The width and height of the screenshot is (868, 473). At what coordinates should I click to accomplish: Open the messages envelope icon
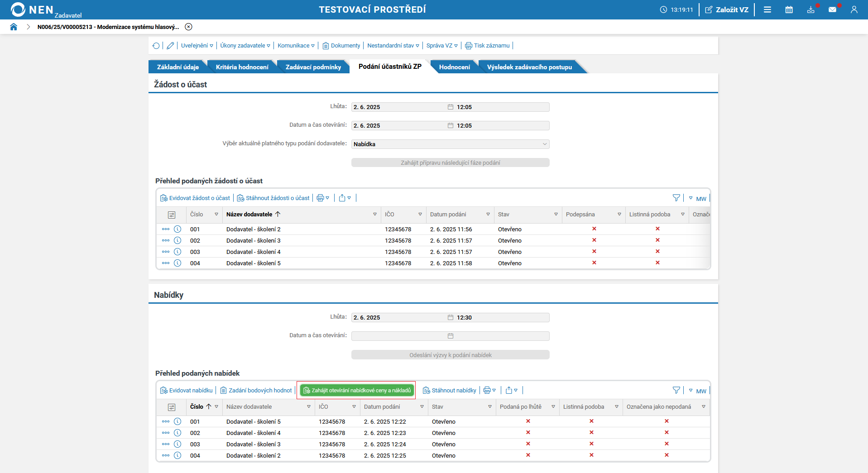tap(832, 10)
